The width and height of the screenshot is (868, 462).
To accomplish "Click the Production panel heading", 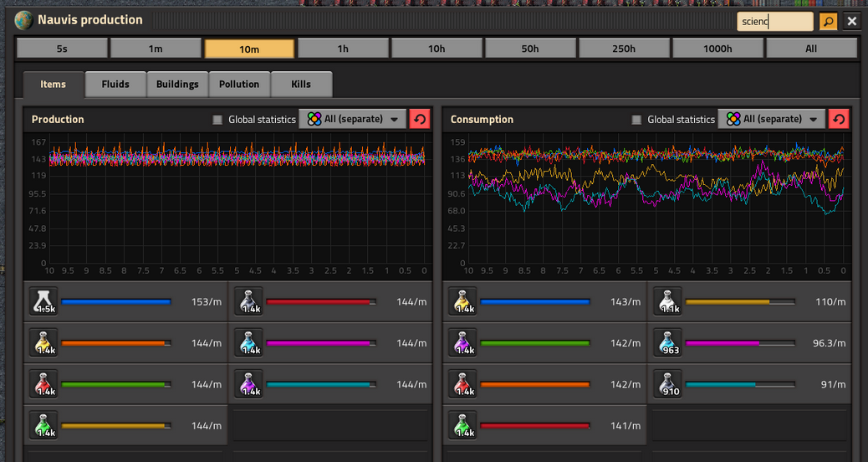I will click(x=58, y=119).
